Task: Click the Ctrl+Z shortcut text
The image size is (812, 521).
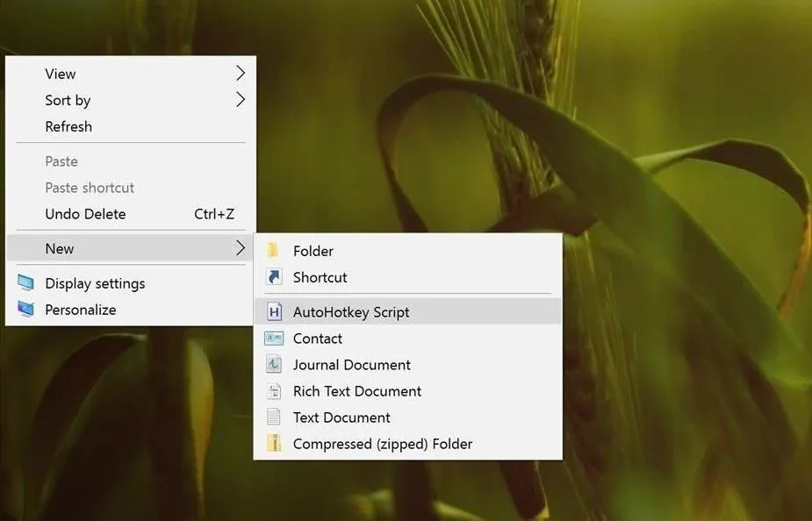Action: (x=214, y=214)
